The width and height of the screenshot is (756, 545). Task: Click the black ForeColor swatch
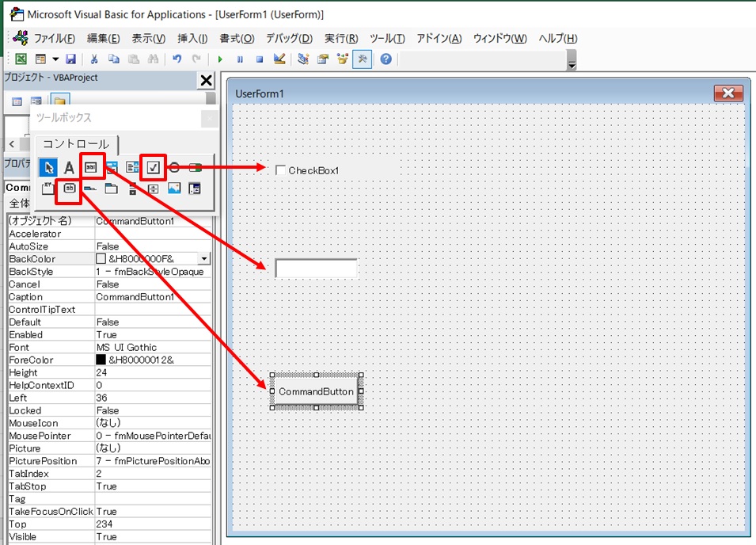101,360
